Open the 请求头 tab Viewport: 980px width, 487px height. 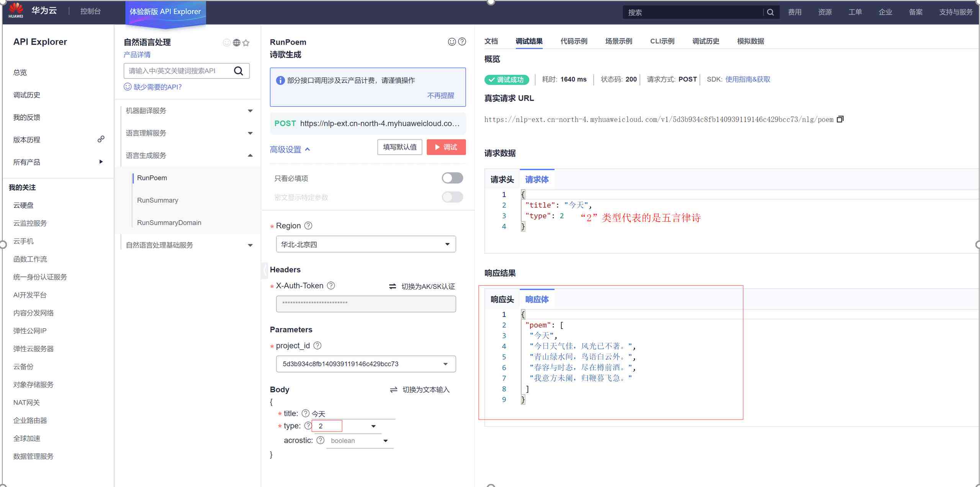[x=502, y=179]
